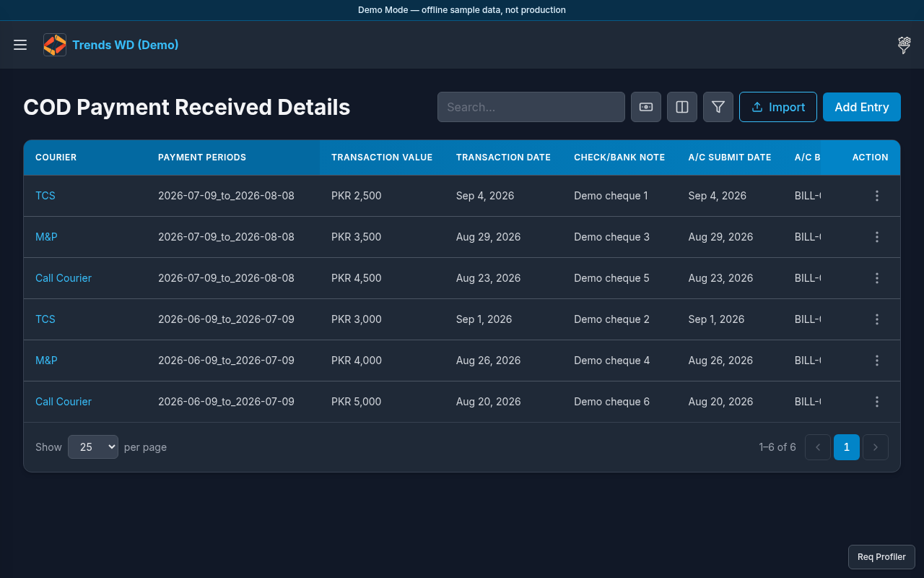
Task: Select the 'PKR 5,000' value cell
Action: pyautogui.click(x=357, y=402)
